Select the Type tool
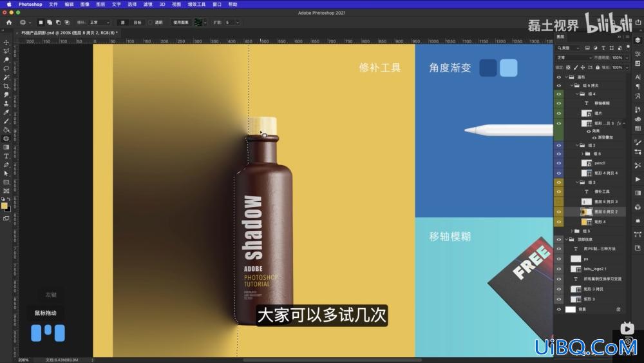The height and width of the screenshot is (363, 644). 6,156
